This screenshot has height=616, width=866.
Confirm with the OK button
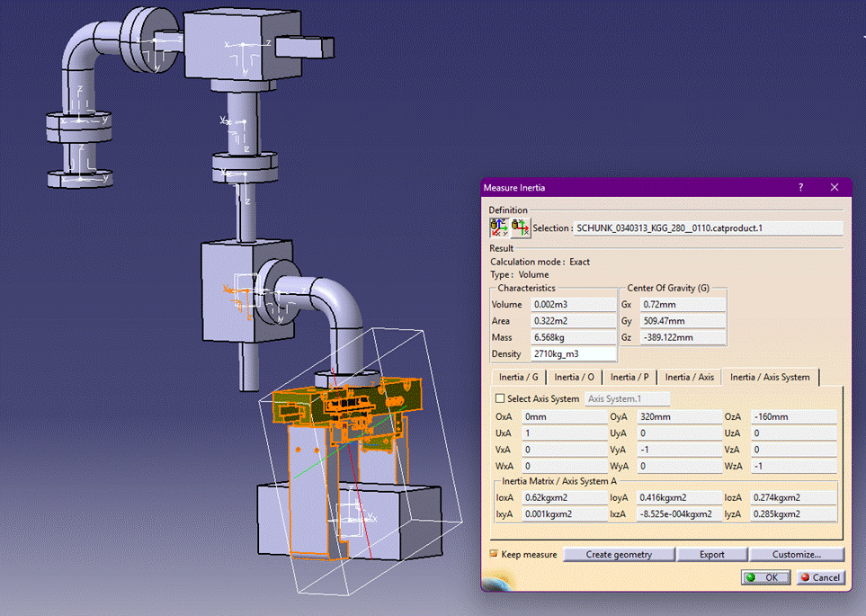[764, 577]
